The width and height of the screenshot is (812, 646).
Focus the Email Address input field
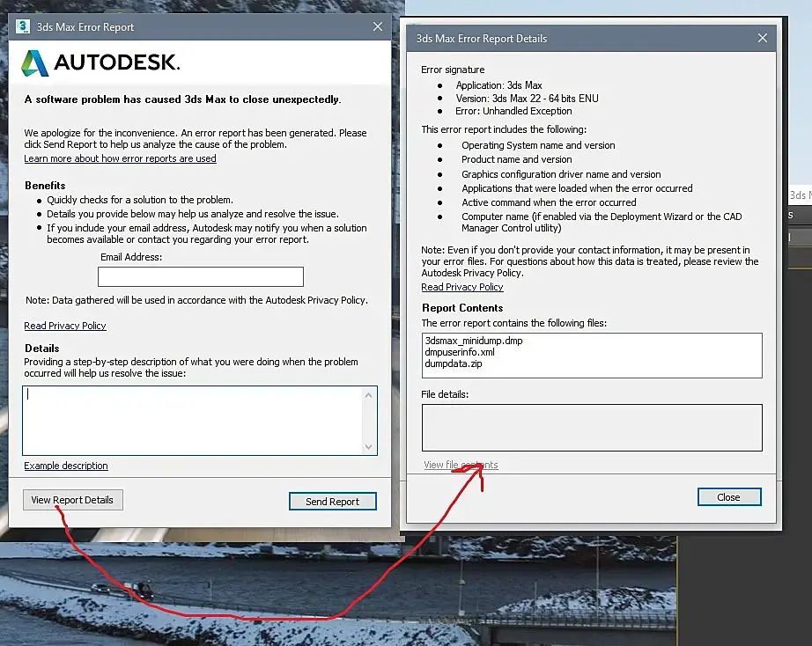tap(201, 276)
